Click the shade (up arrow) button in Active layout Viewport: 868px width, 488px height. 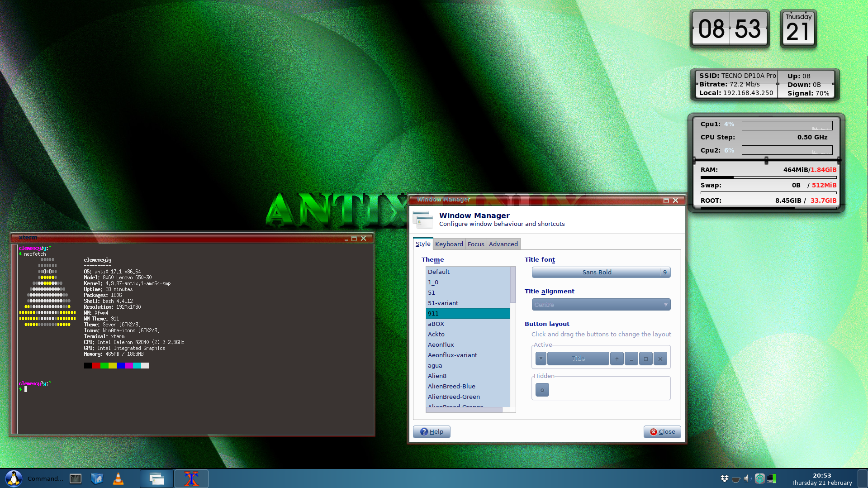coord(617,359)
